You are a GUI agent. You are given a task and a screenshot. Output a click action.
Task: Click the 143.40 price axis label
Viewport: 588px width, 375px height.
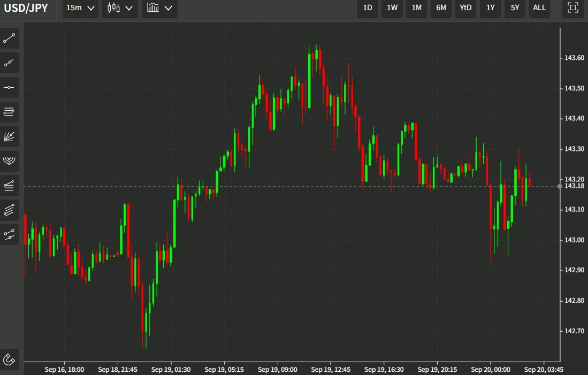click(575, 119)
